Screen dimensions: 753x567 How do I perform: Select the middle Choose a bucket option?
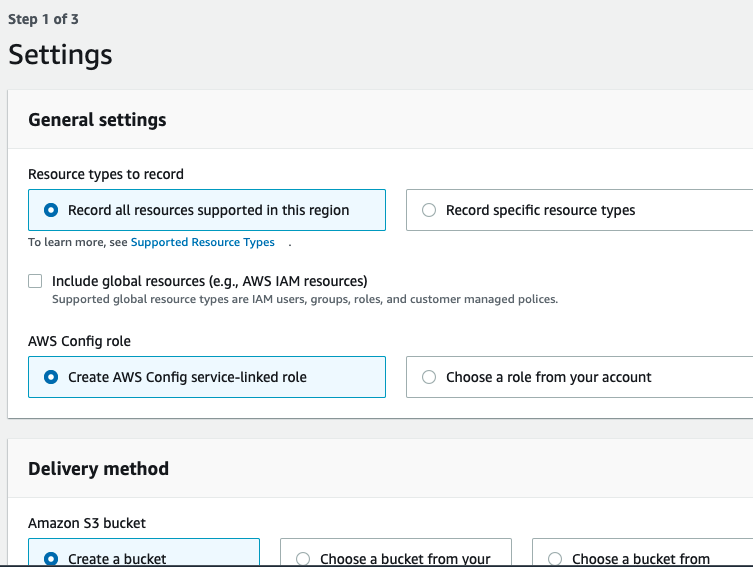coord(304,559)
